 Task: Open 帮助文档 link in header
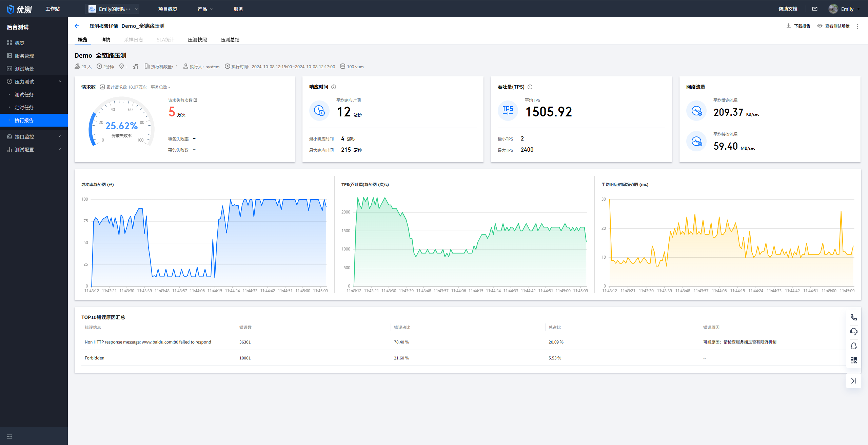(x=788, y=9)
